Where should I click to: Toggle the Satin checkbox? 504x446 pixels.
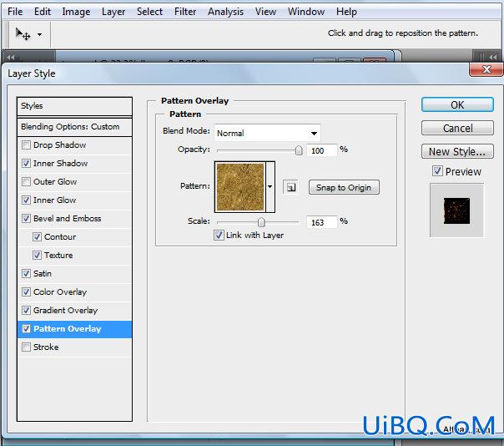(26, 273)
